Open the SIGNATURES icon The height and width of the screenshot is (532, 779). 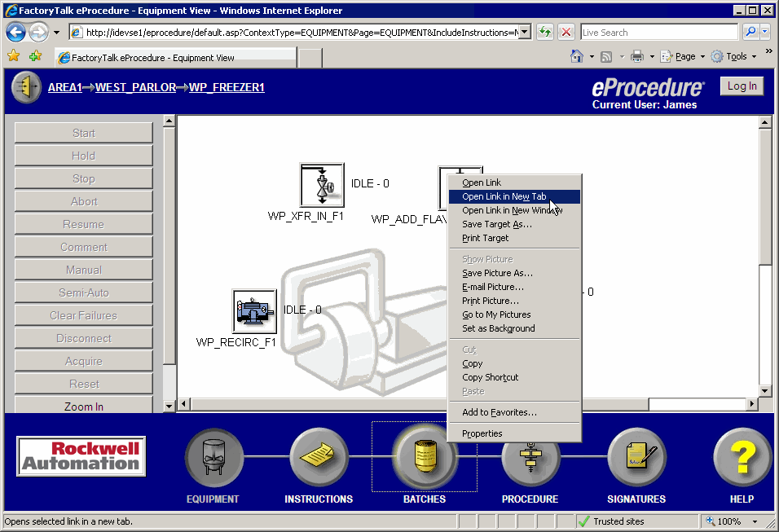click(x=637, y=457)
